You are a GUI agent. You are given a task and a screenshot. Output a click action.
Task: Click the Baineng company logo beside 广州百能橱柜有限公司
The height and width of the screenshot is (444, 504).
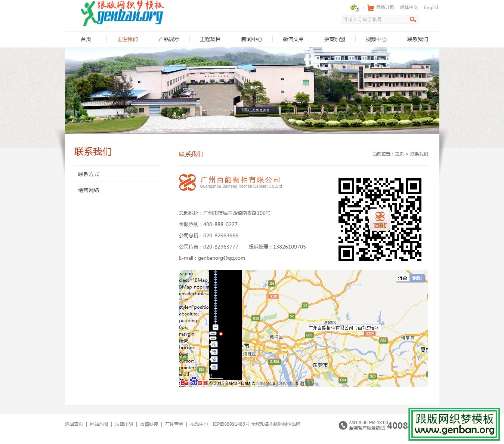(x=187, y=183)
